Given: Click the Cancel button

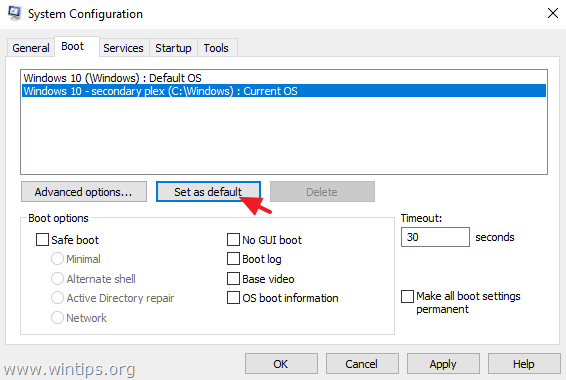Looking at the screenshot, I should pyautogui.click(x=362, y=364).
